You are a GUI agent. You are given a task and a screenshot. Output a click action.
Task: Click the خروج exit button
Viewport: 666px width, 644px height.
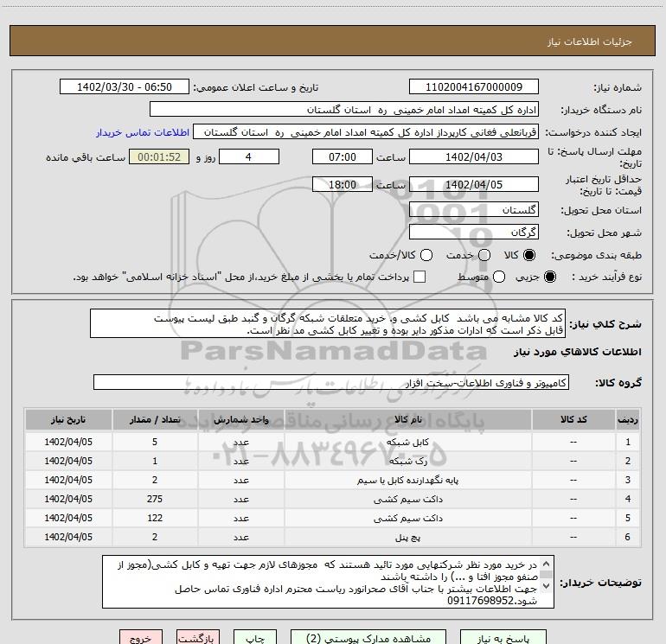(141, 638)
